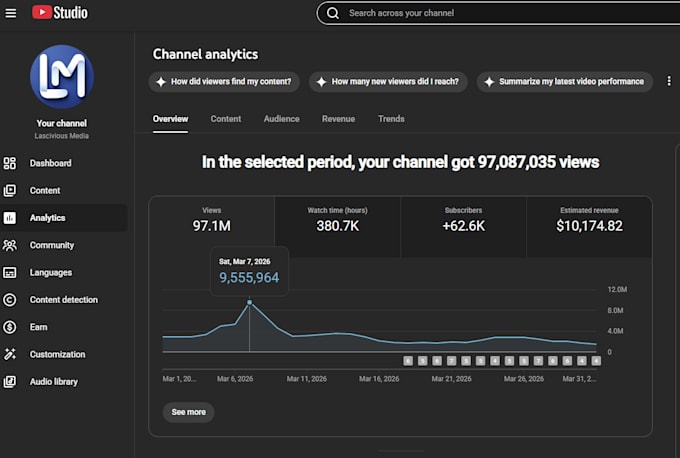The height and width of the screenshot is (458, 680).
Task: Select the Watch time (hours) metric card
Action: click(x=337, y=226)
